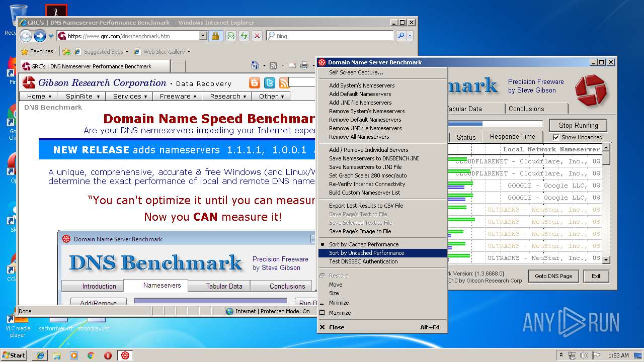Open the Freeware menu on GRC site
The width and height of the screenshot is (644, 362).
click(x=178, y=96)
